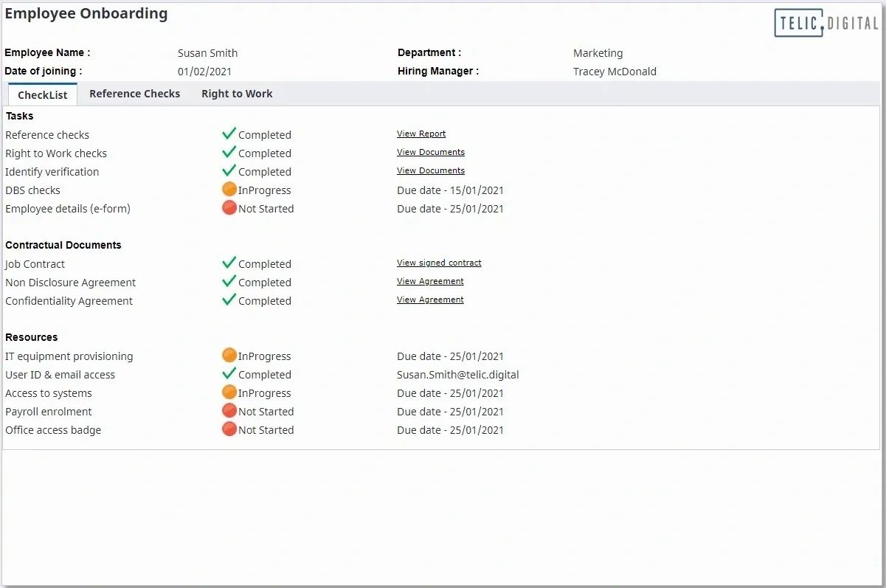Viewport: 886px width, 588px height.
Task: View Agreement for Confidentiality Agreement
Action: (x=430, y=300)
